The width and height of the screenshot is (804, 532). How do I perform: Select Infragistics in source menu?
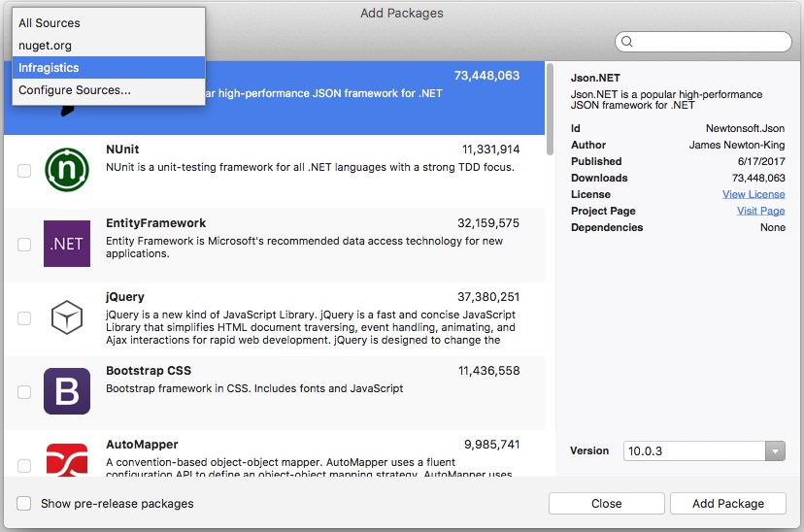click(109, 68)
